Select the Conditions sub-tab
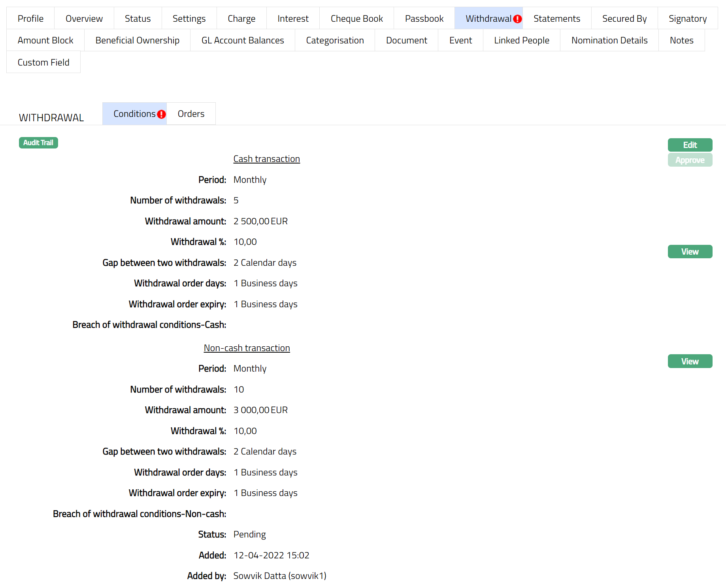Viewport: 726px width, 588px height. coord(134,114)
